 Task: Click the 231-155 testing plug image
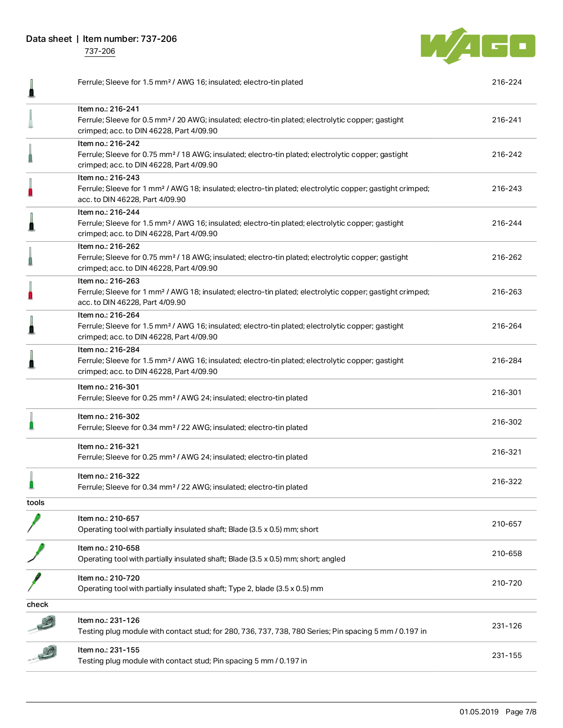click(x=42, y=654)
